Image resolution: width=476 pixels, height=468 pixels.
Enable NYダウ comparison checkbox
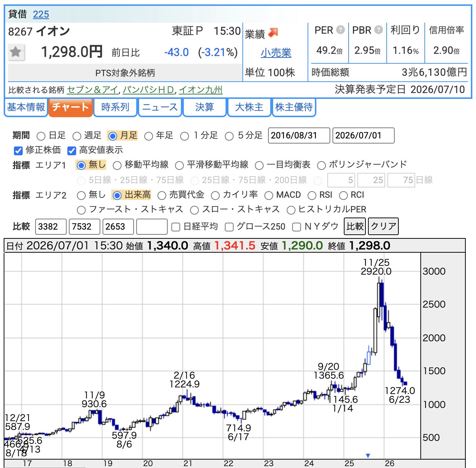click(x=297, y=227)
